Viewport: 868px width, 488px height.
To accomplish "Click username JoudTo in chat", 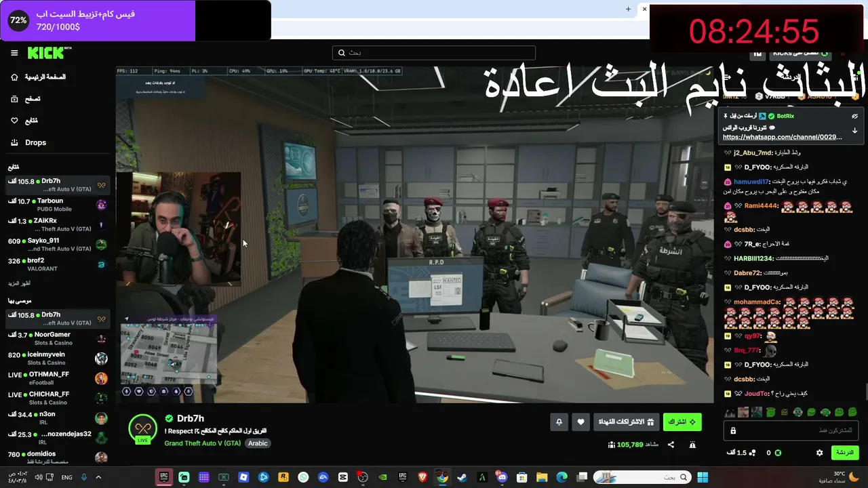I will point(757,394).
